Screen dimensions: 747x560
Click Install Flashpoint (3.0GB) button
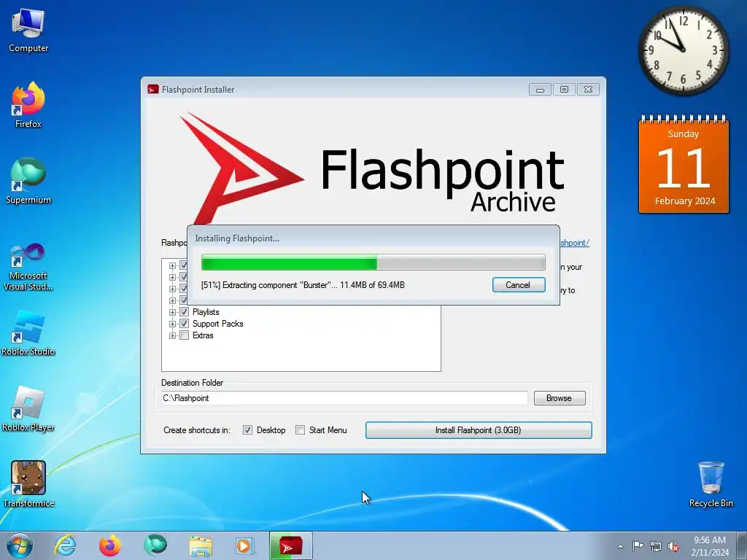(x=479, y=430)
